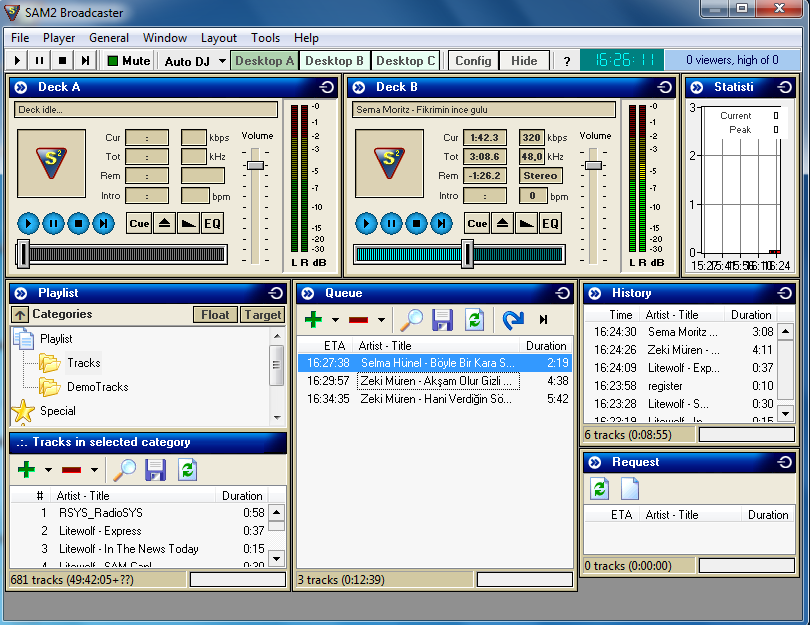Click the main toolbar Next track button
810x625 pixels.
click(85, 61)
